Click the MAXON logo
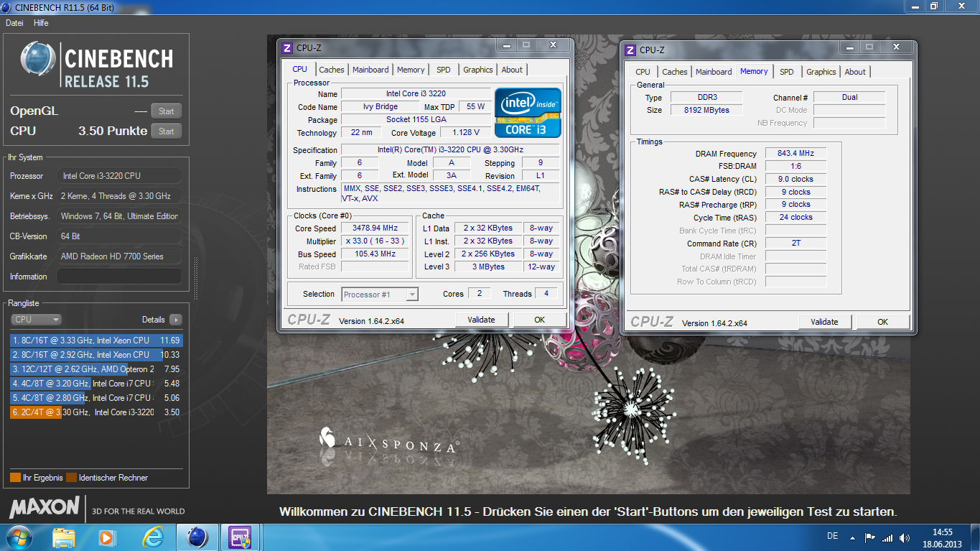Viewport: 980px width, 551px height. [x=44, y=507]
